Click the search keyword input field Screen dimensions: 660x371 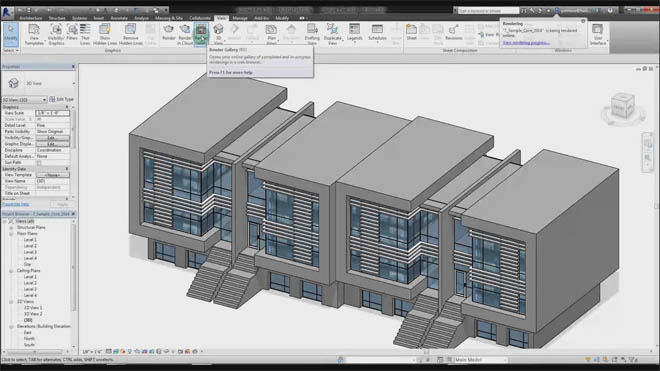pos(488,11)
